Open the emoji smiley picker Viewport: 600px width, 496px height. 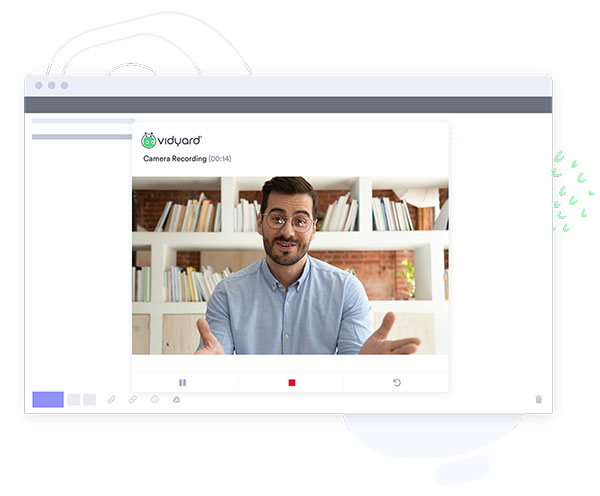point(155,399)
